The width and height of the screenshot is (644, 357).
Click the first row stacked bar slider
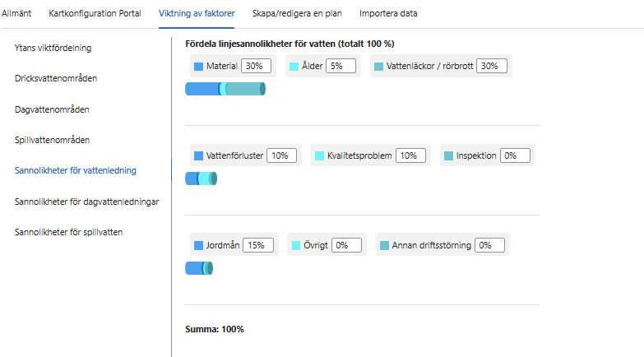coord(225,89)
